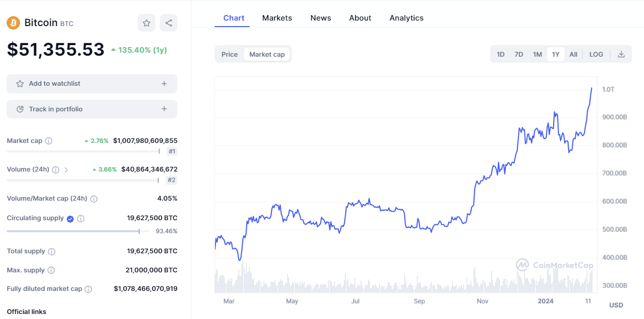Click the market cap value $1,007,980,609,855
Viewport: 644px width, 319px height.
[x=145, y=141]
